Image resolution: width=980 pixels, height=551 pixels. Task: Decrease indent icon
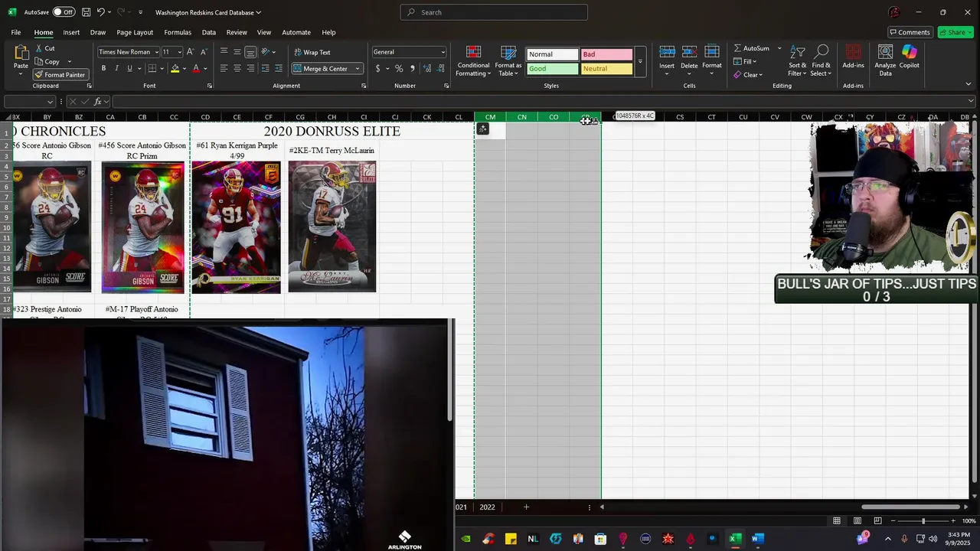click(265, 68)
